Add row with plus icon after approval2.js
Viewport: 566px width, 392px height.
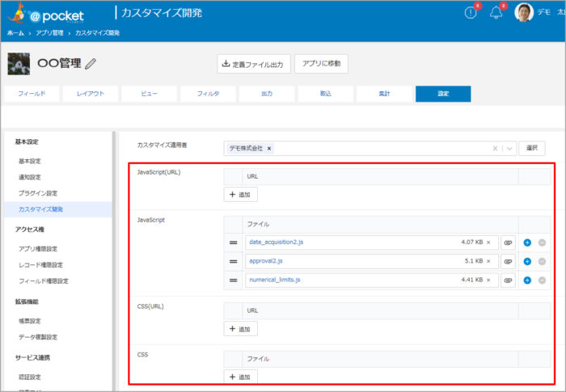point(527,261)
